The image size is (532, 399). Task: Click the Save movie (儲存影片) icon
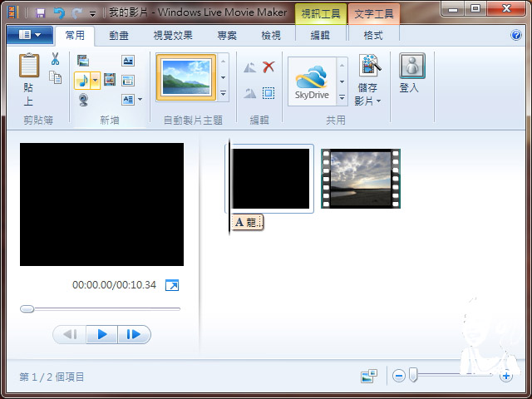pyautogui.click(x=369, y=66)
